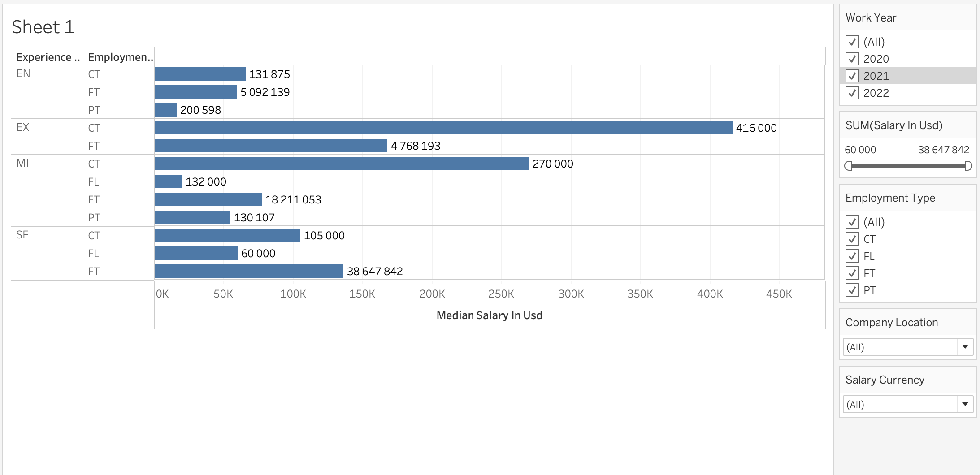Viewport: 980px width, 475px height.
Task: Toggle the FL employment type checkbox
Action: click(x=852, y=256)
